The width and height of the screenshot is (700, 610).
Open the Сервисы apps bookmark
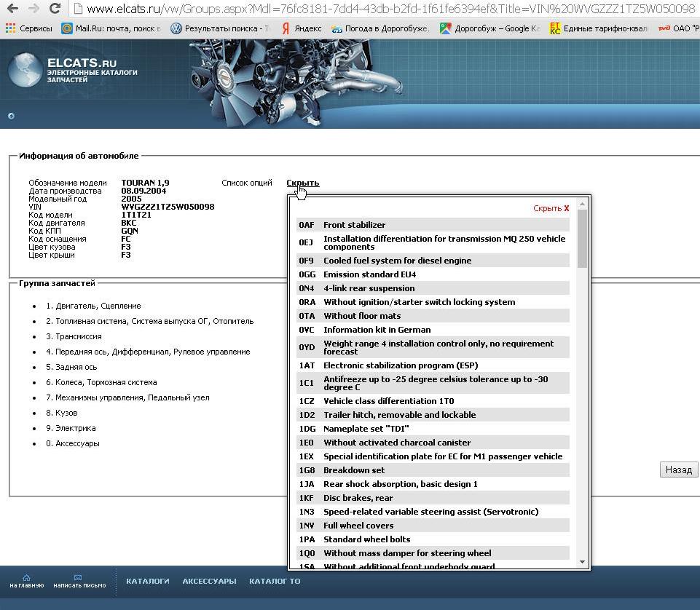point(29,28)
